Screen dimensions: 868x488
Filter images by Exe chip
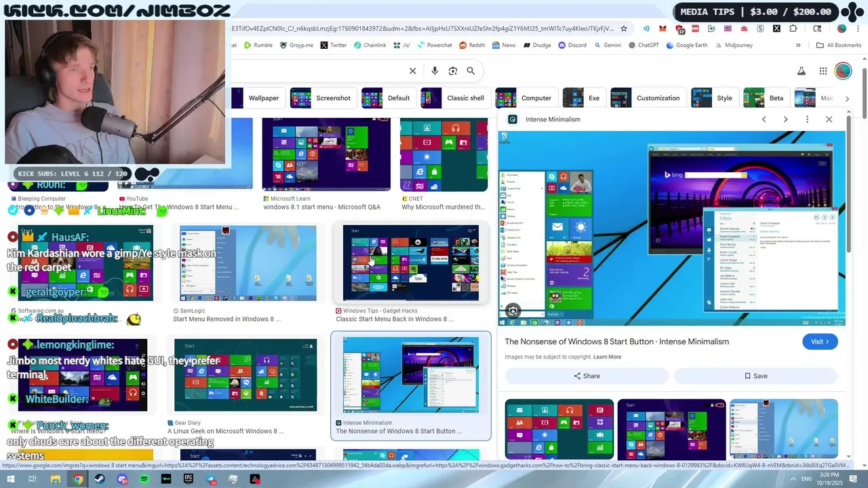pyautogui.click(x=583, y=98)
